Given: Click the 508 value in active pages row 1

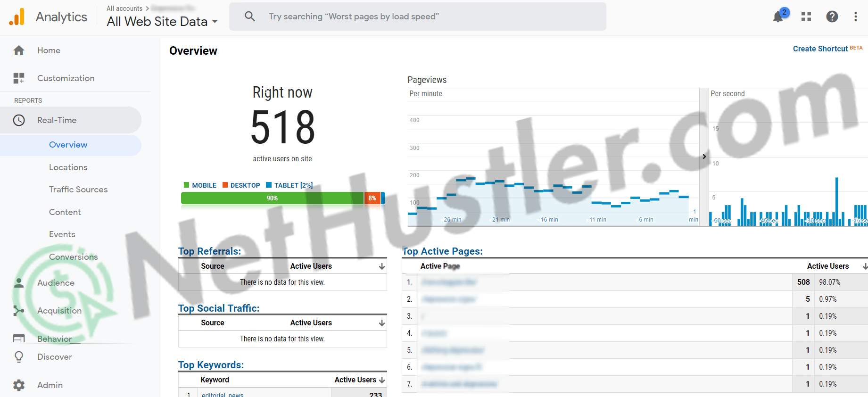Looking at the screenshot, I should tap(803, 282).
